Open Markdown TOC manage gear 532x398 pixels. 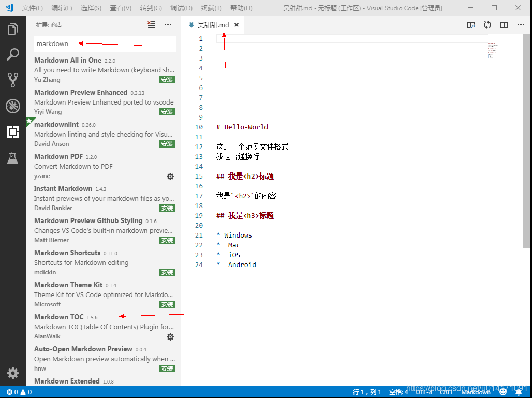coord(170,336)
